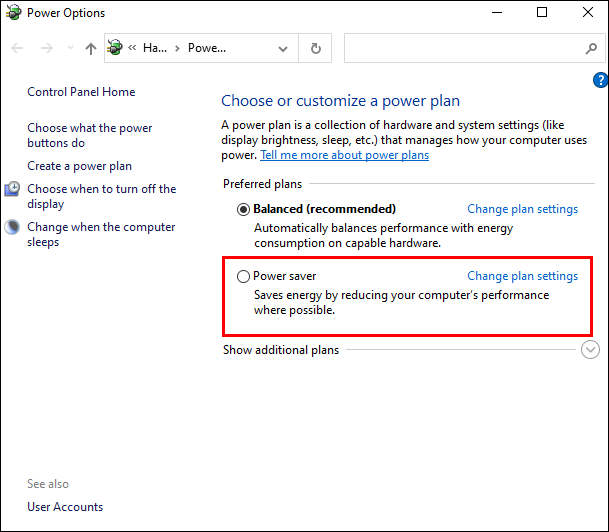The width and height of the screenshot is (609, 532).
Task: Select the Balanced (recommended) radio button
Action: tap(243, 210)
